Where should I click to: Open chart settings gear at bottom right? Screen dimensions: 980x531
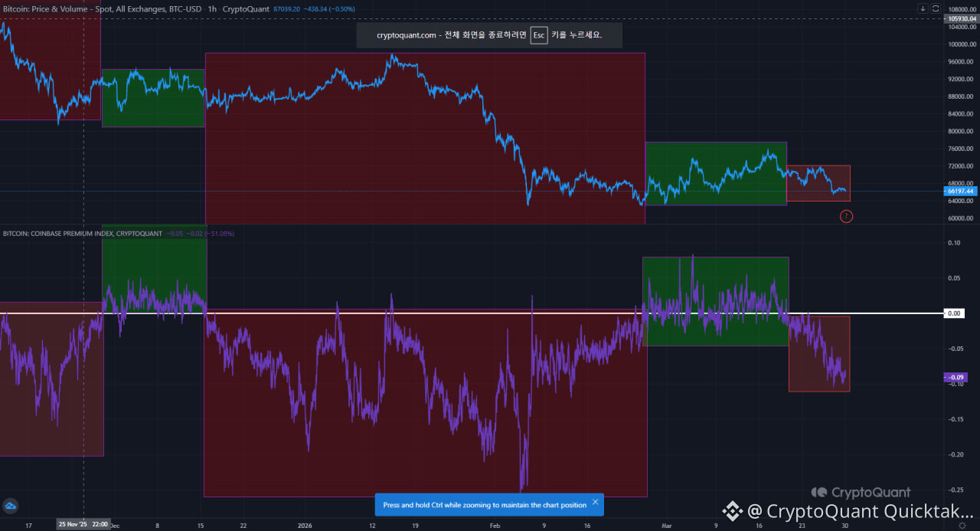pyautogui.click(x=962, y=525)
